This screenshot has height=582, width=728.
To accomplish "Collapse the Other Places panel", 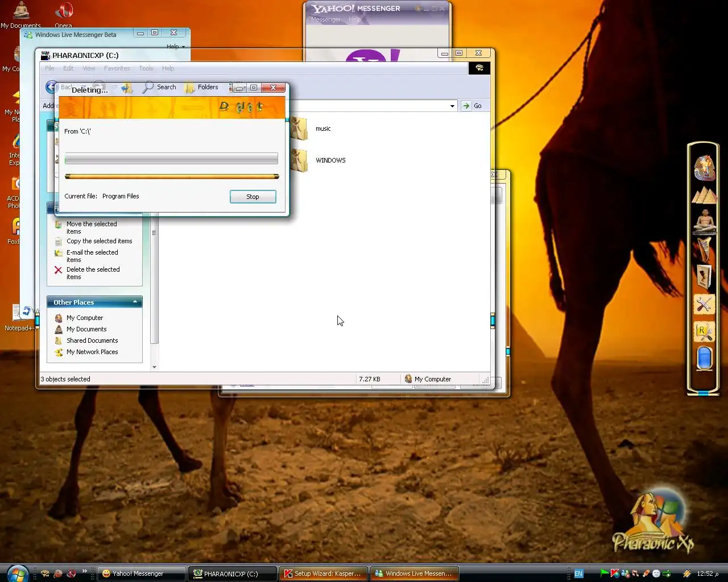I will pos(135,302).
